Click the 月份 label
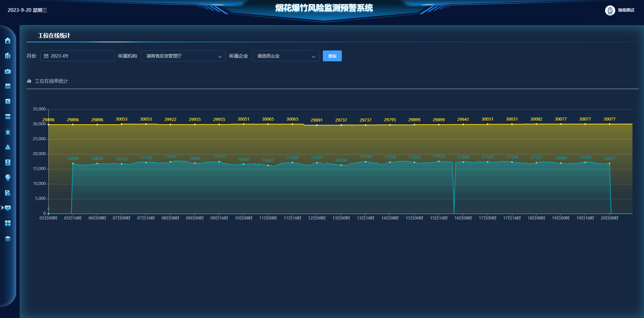Image resolution: width=644 pixels, height=318 pixels. [x=31, y=56]
